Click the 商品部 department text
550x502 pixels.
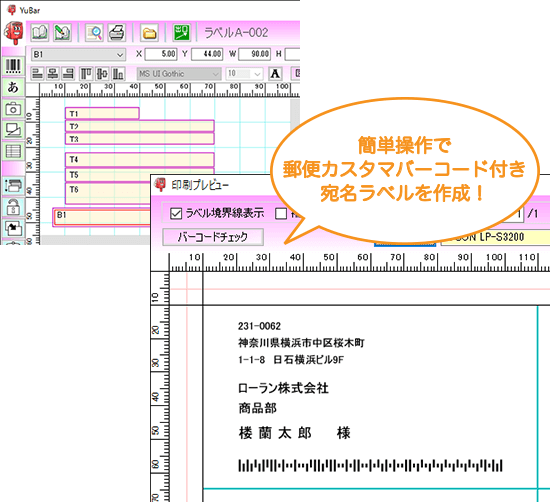[257, 408]
